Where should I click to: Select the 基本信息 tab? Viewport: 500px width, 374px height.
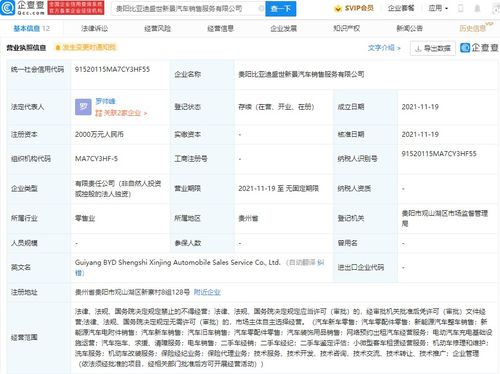click(31, 29)
